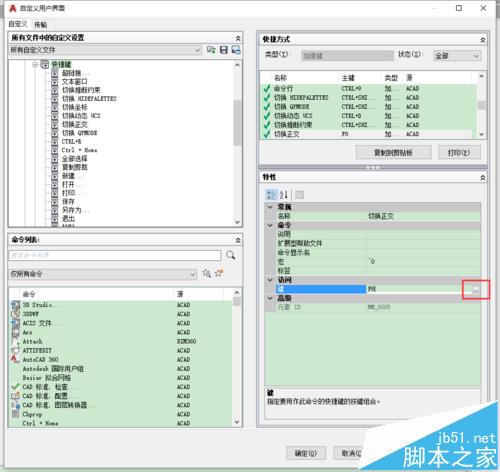500x472 pixels.
Task: Select the CTRL+R tree entry
Action: point(71,141)
